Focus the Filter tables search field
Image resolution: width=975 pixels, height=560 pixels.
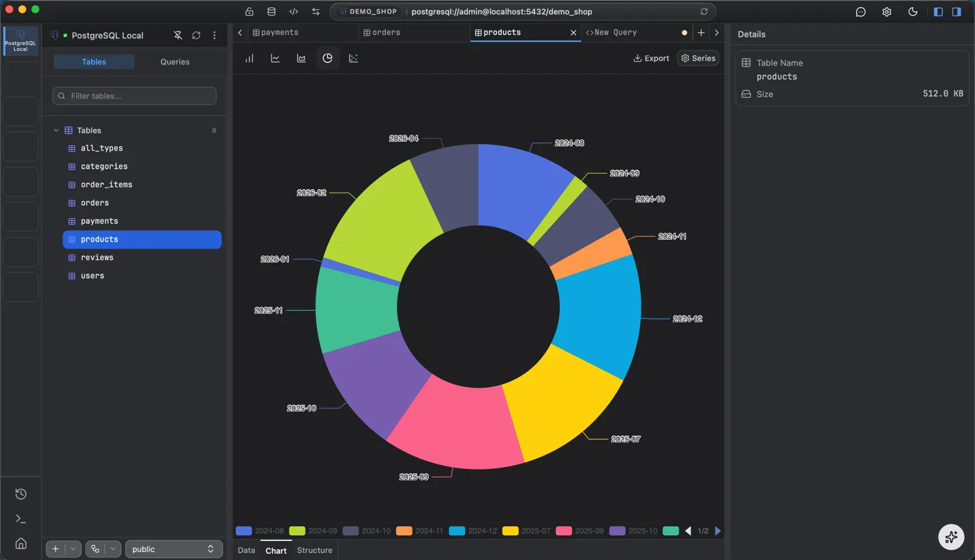coord(134,96)
